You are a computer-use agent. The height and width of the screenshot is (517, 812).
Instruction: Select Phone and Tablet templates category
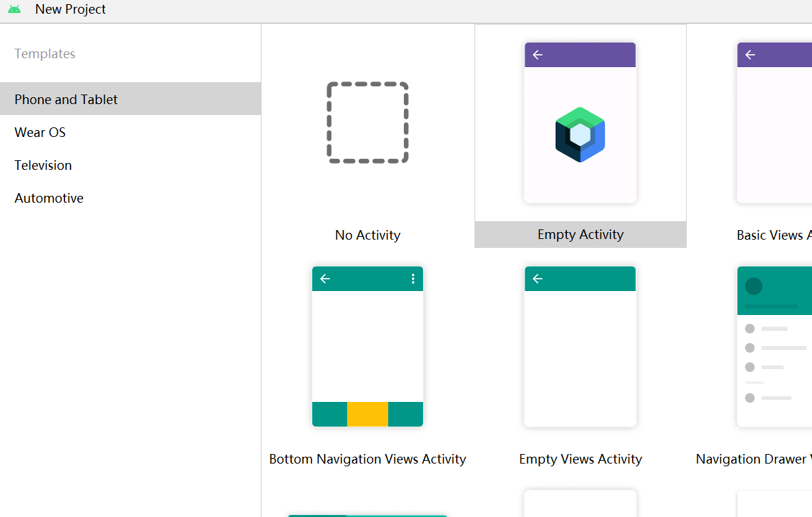[x=66, y=99]
